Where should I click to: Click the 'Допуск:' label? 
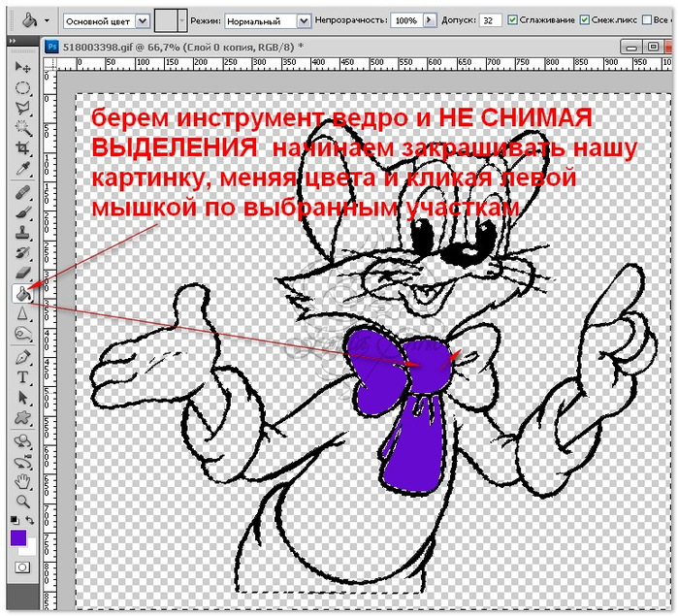(x=459, y=20)
